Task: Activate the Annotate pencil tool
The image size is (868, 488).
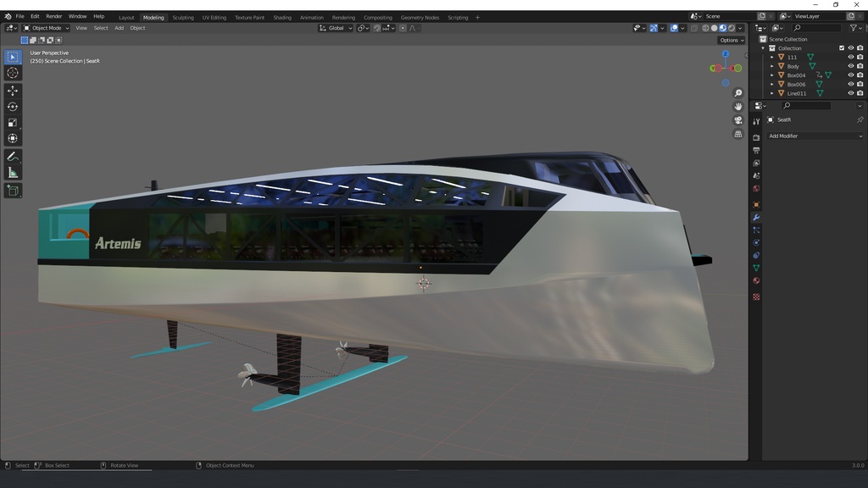Action: 13,157
